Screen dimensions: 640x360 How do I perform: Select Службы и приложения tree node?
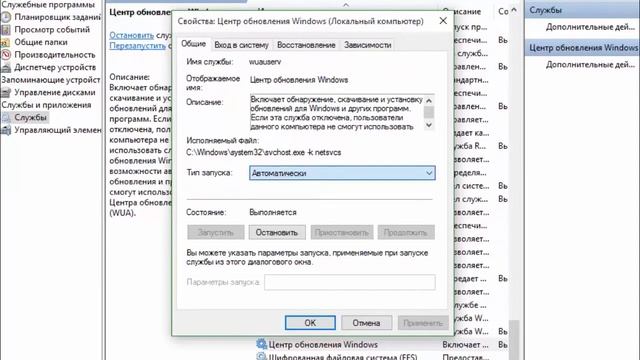click(x=46, y=105)
